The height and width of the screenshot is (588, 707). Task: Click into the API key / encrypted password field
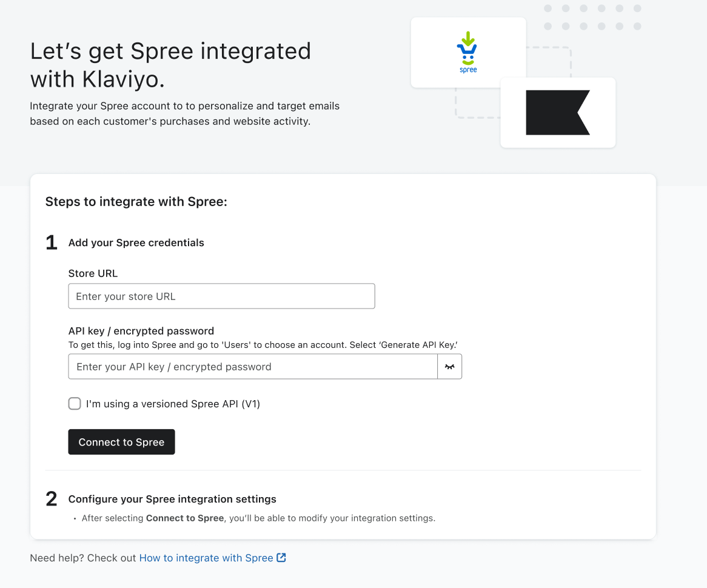pos(253,367)
